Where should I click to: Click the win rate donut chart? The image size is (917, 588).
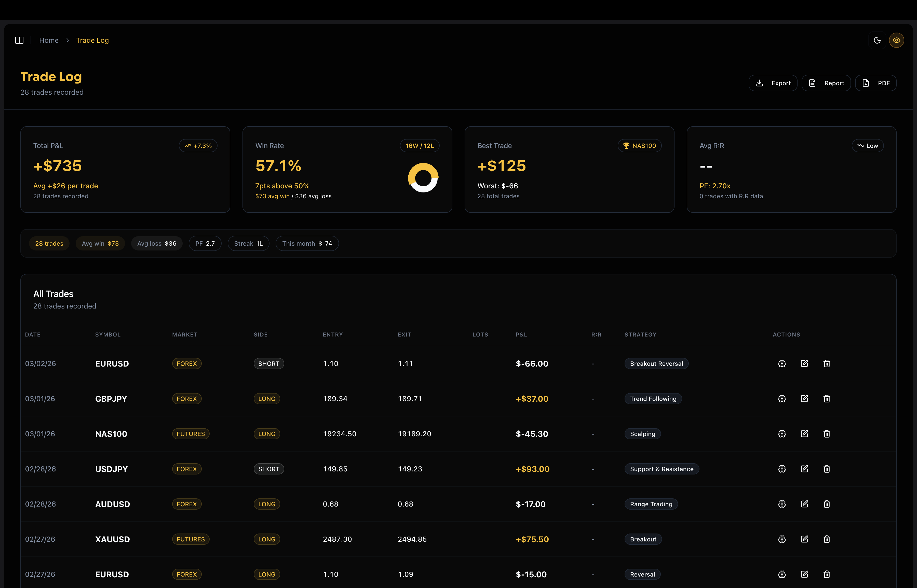[423, 177]
